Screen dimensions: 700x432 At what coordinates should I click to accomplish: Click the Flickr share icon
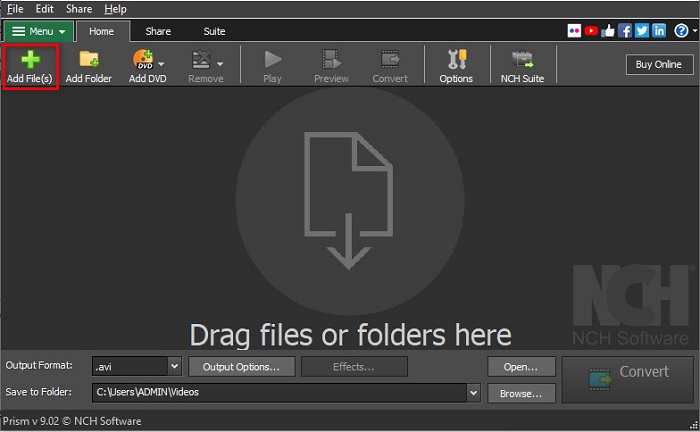[x=574, y=31]
